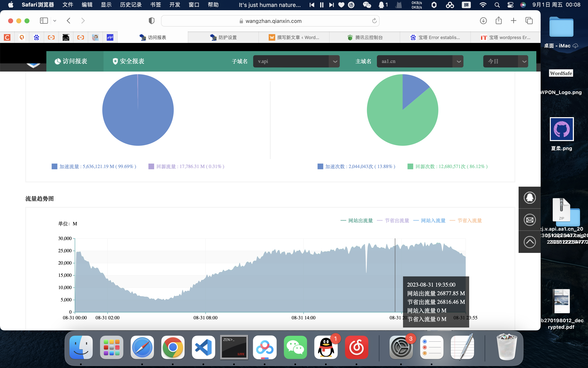Image resolution: width=588 pixels, height=368 pixels.
Task: Click the QQ customer service floating icon
Action: 529,197
